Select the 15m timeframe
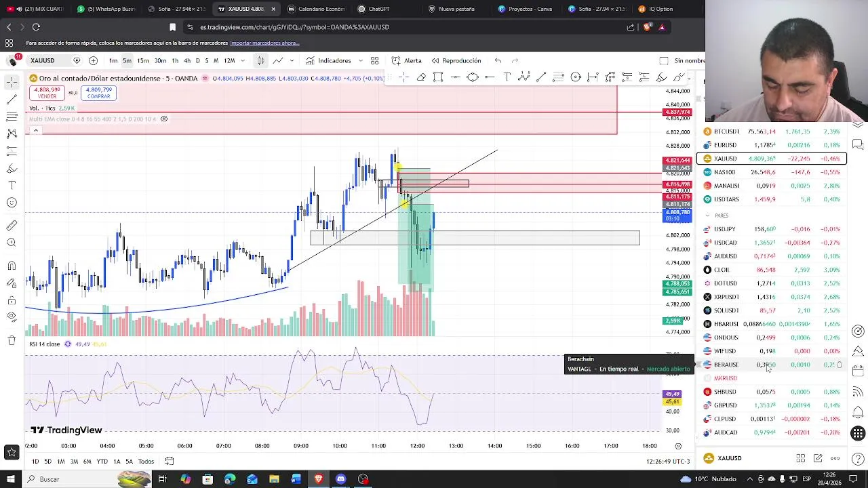 [143, 61]
